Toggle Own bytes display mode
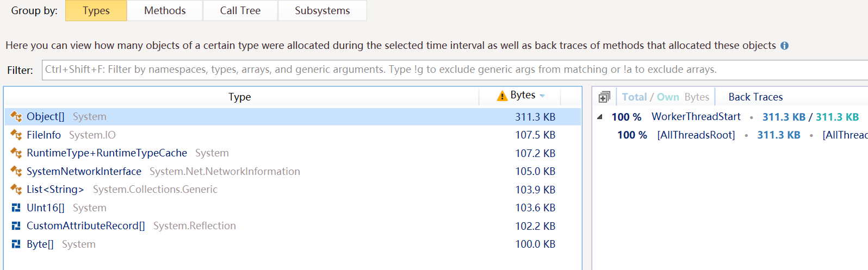 click(668, 97)
